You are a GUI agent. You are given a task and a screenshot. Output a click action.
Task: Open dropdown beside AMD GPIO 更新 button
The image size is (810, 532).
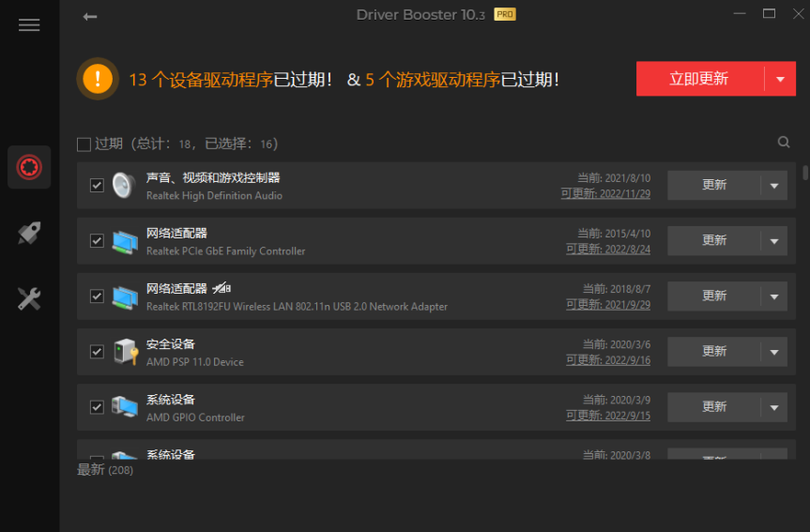coord(773,407)
